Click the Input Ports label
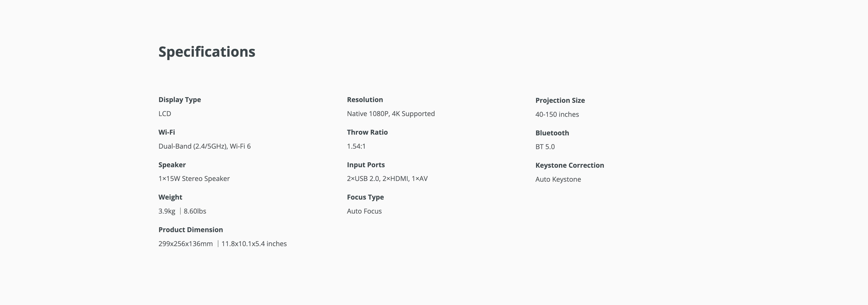868x305 pixels. pos(366,165)
